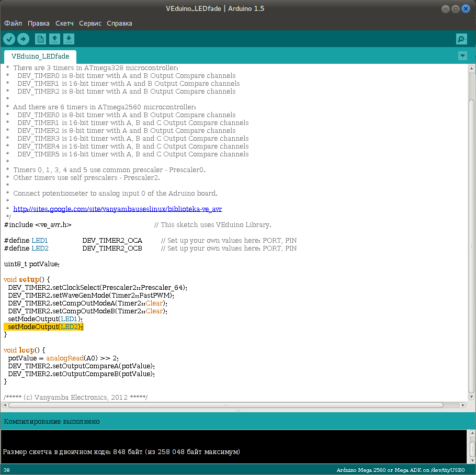Open the Файл menu
Image resolution: width=476 pixels, height=475 pixels.
pos(13,24)
